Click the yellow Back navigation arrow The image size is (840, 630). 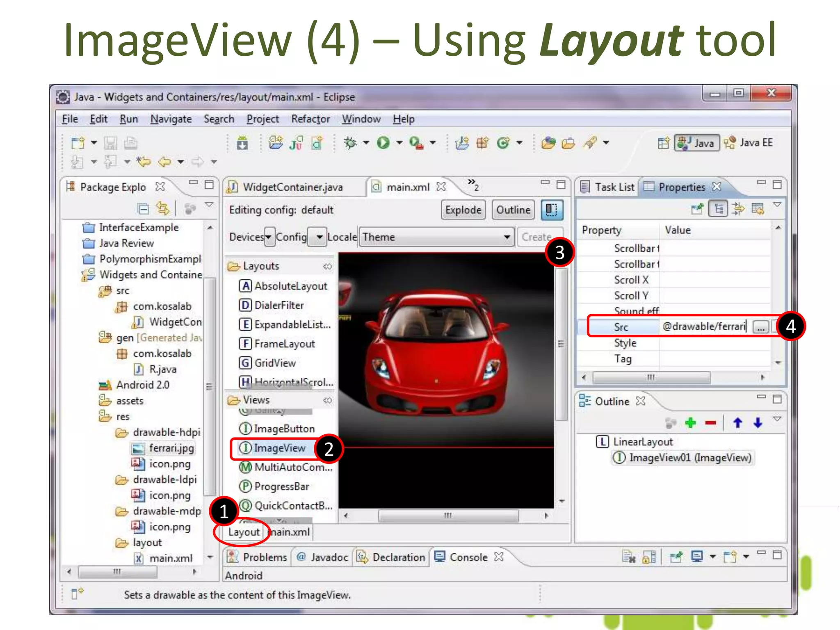(x=164, y=162)
